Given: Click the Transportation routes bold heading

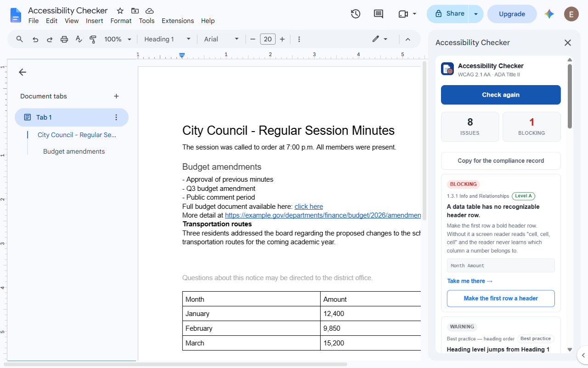Looking at the screenshot, I should [x=217, y=224].
